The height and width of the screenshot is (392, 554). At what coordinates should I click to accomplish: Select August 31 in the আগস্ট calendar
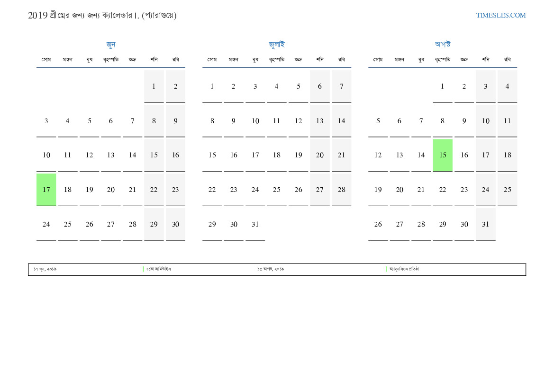tap(486, 224)
